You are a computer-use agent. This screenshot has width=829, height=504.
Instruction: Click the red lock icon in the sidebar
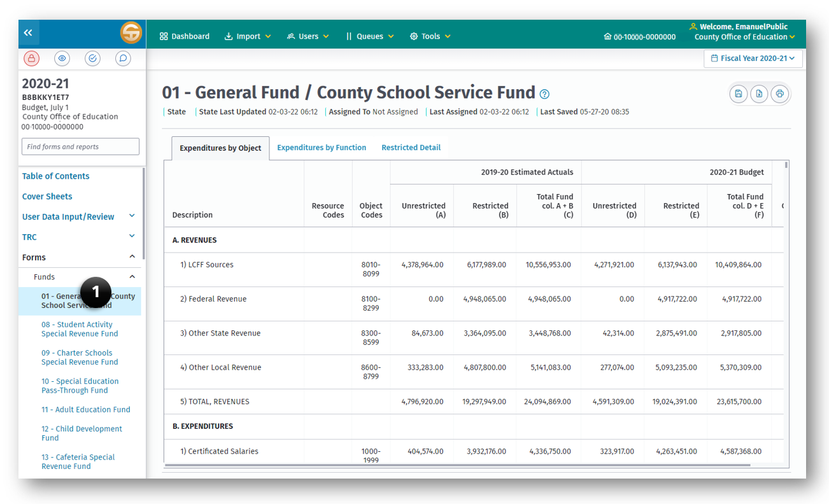[31, 58]
